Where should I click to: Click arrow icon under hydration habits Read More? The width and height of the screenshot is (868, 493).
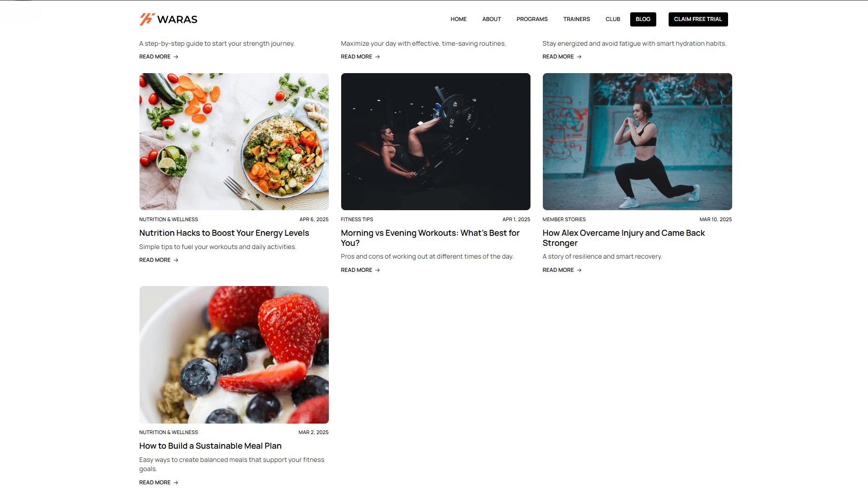(579, 57)
